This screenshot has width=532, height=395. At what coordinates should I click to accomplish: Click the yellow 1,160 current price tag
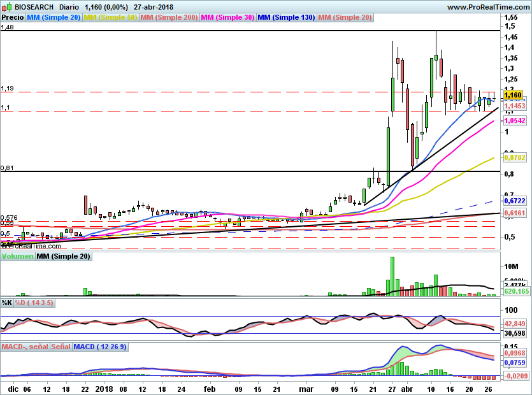513,95
